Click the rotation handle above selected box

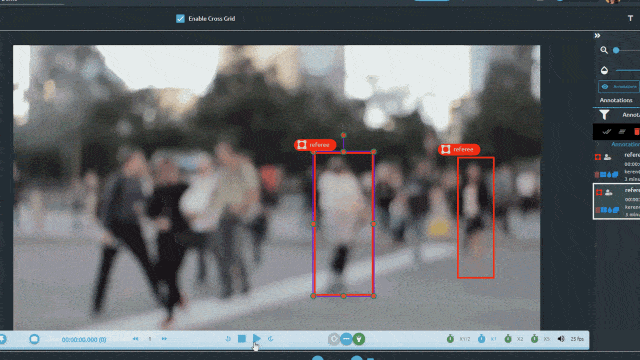pyautogui.click(x=344, y=135)
